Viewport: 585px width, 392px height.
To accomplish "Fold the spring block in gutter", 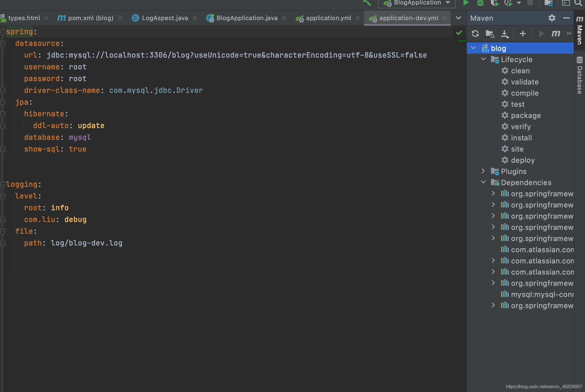I will pos(3,32).
